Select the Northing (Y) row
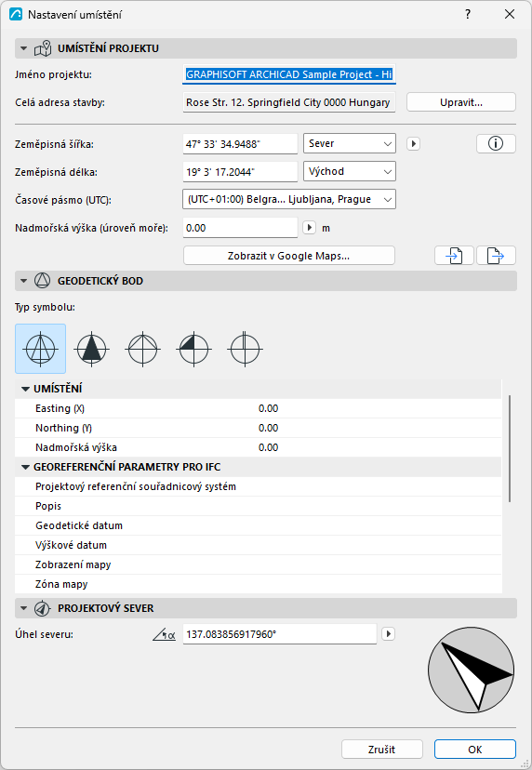Image resolution: width=532 pixels, height=770 pixels. pyautogui.click(x=259, y=428)
